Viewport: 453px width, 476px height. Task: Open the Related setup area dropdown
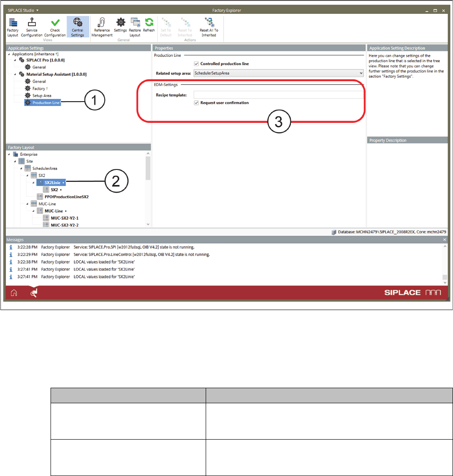[x=278, y=73]
